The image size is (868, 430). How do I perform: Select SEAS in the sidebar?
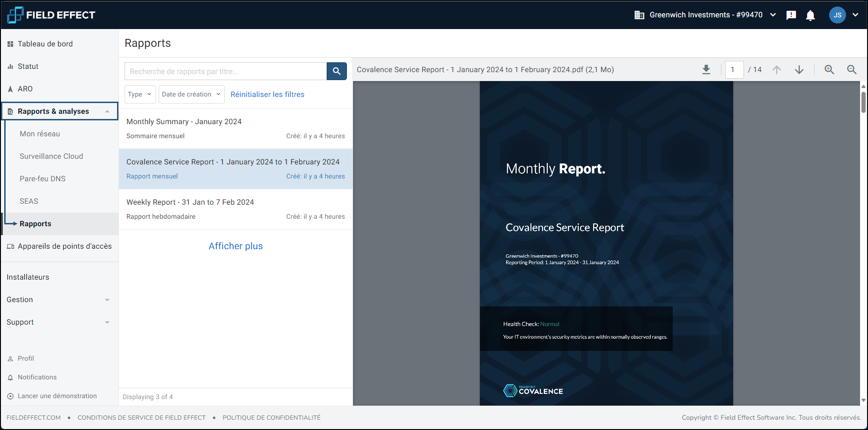(x=29, y=201)
